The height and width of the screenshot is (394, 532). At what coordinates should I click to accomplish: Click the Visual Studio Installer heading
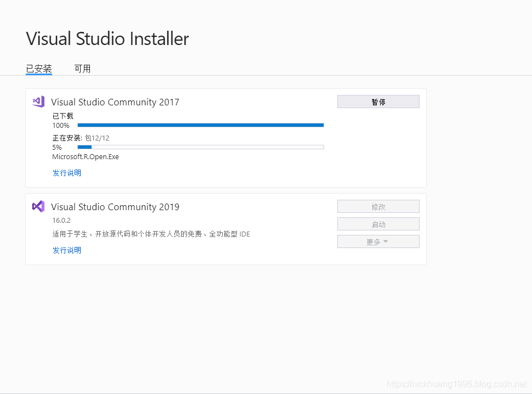point(107,38)
